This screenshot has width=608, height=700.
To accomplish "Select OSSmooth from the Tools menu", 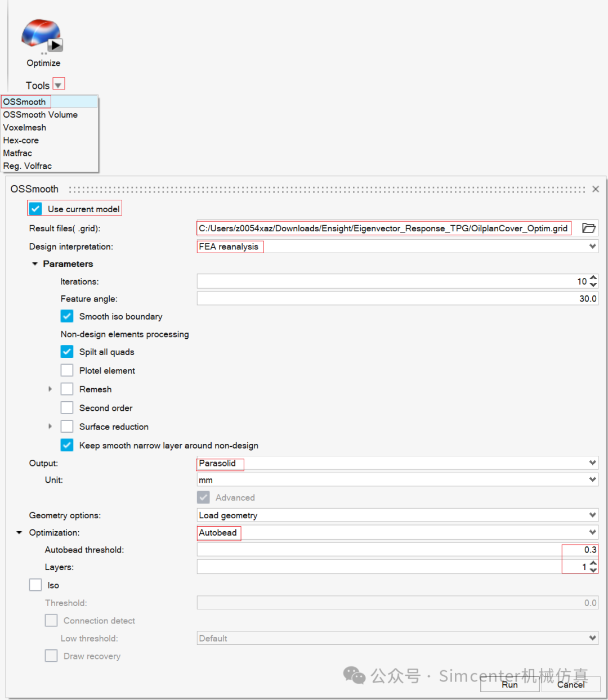I will click(50, 102).
